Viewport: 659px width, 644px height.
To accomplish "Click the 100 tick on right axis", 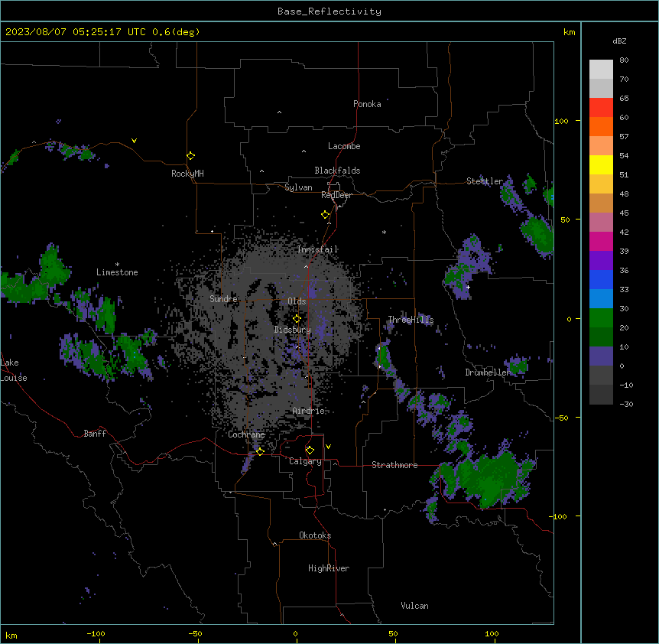I will point(561,121).
